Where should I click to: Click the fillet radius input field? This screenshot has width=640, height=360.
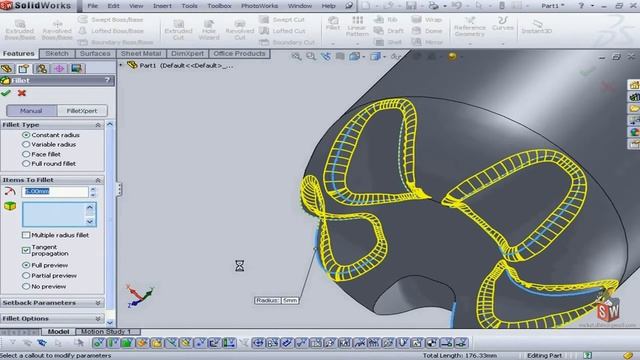tap(55, 191)
